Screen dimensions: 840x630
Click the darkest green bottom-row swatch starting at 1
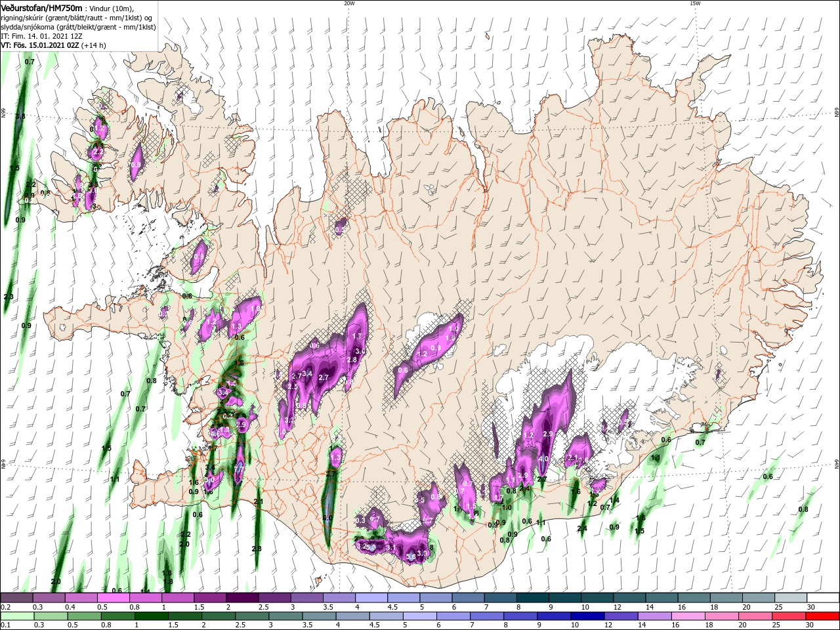(151, 616)
